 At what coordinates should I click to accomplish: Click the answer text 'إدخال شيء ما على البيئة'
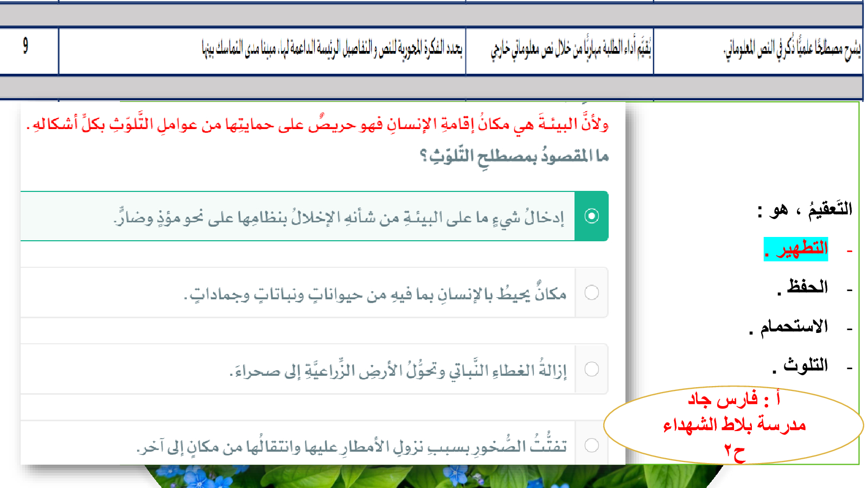pyautogui.click(x=339, y=217)
